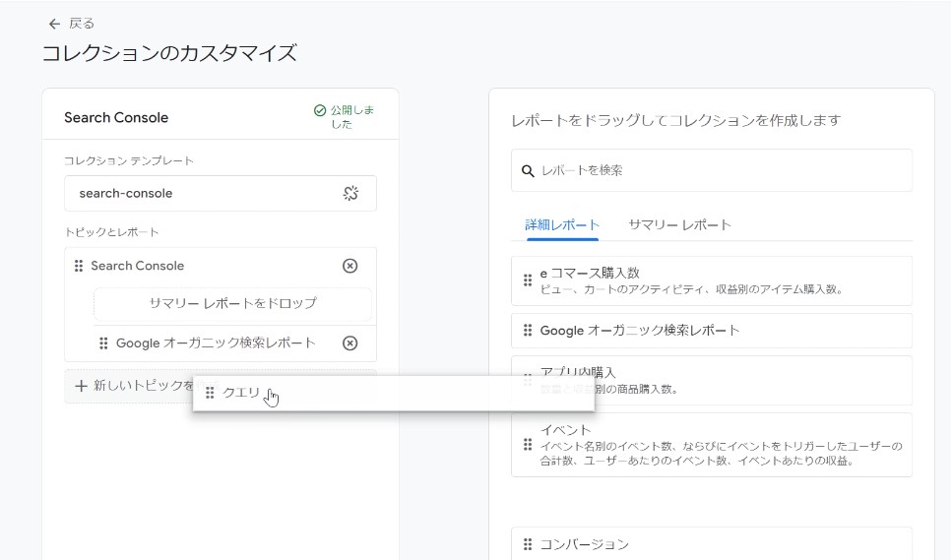951x560 pixels.
Task: Click drag handle of コンバージョン card
Action: pos(528,544)
